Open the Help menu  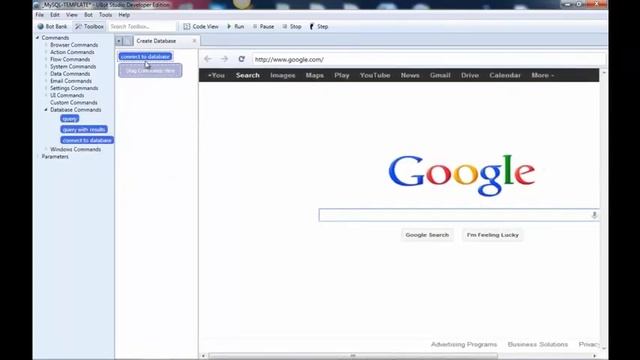124,15
